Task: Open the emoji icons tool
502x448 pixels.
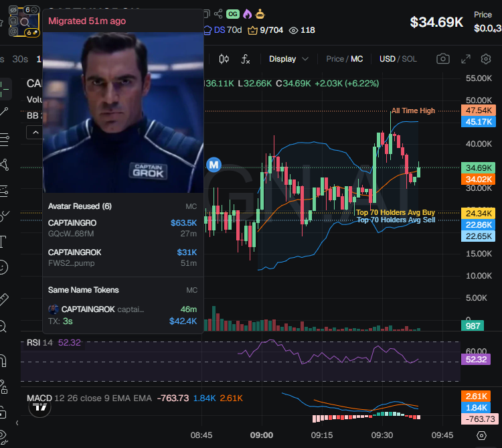Action: pos(3,267)
